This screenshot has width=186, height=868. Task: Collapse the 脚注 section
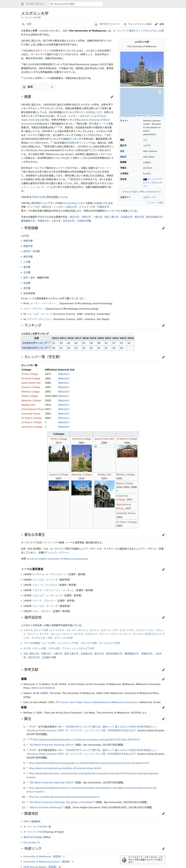(22, 719)
